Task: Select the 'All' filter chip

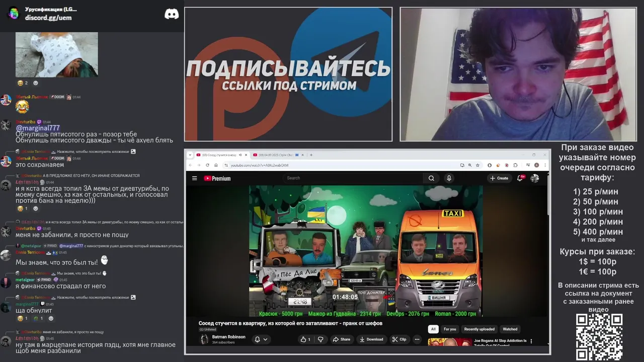Action: tap(433, 329)
